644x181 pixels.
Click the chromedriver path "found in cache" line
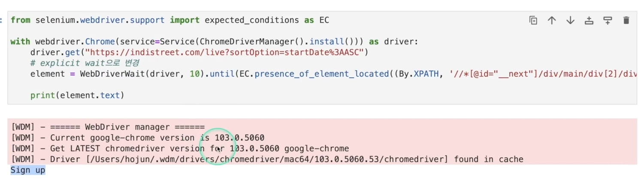[x=267, y=159]
